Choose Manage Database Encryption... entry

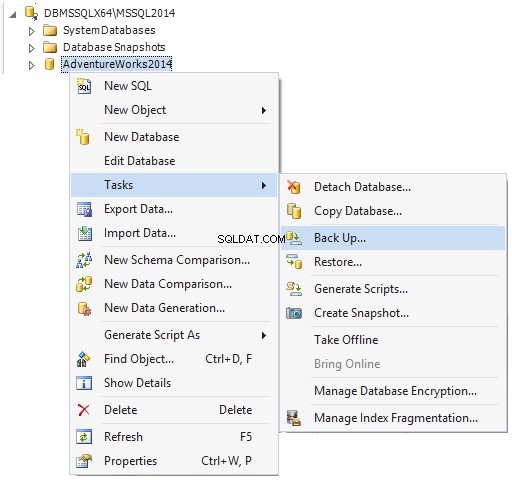pyautogui.click(x=393, y=391)
